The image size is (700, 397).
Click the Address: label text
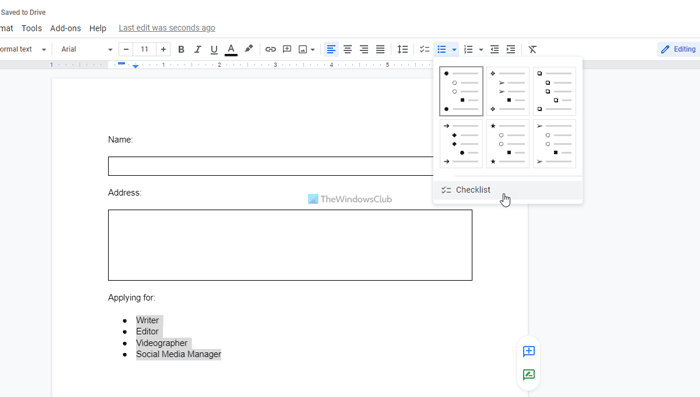pyautogui.click(x=125, y=193)
